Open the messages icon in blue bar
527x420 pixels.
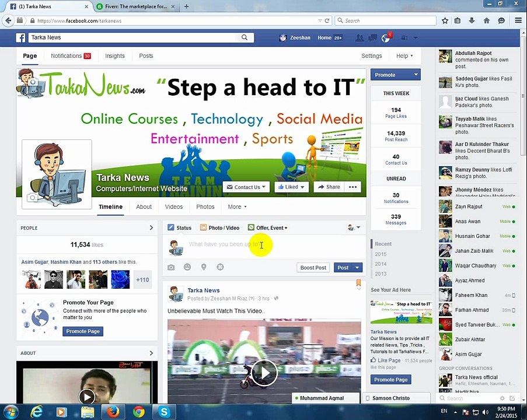(372, 38)
